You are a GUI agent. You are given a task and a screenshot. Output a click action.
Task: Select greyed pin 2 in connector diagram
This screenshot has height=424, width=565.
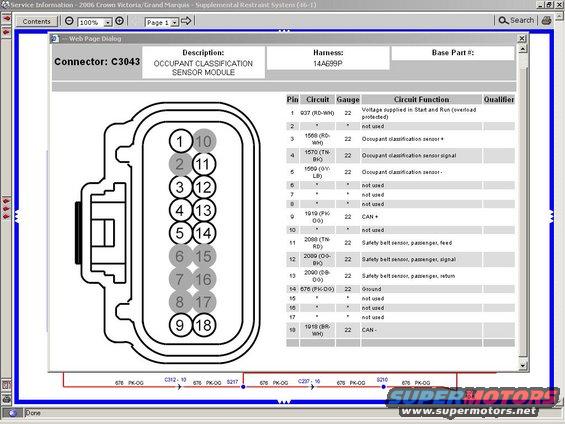point(180,164)
